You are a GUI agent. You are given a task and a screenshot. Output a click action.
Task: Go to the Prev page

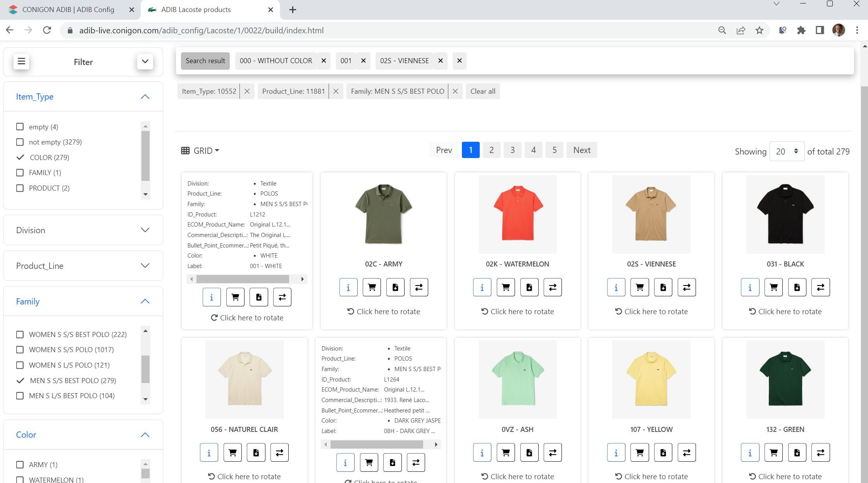[444, 150]
